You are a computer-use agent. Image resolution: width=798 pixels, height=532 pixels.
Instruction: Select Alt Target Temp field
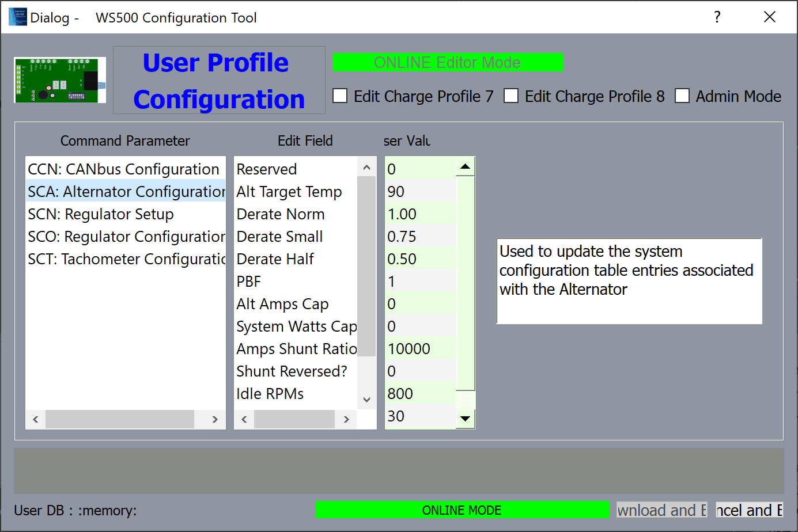point(296,191)
